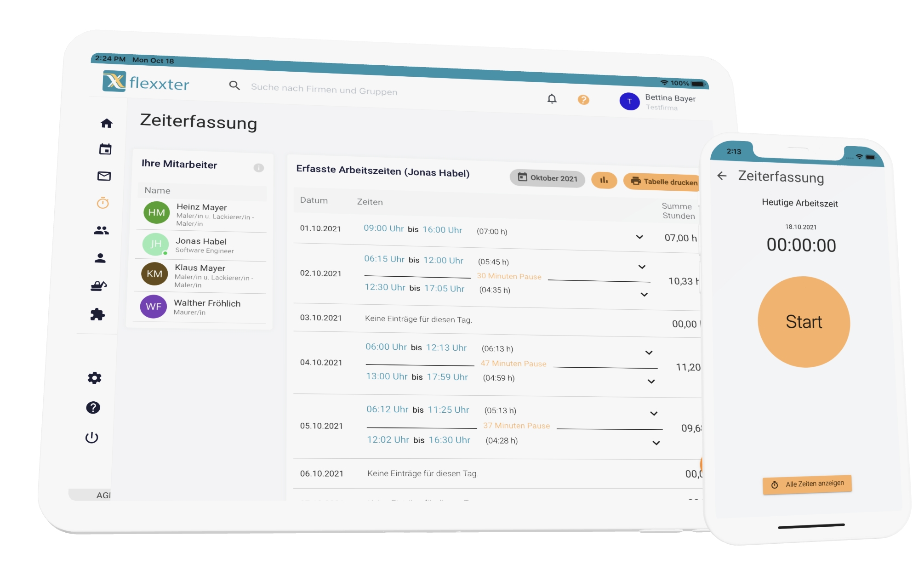Image resolution: width=924 pixels, height=575 pixels.
Task: Click the Suche nach Firmen search field
Action: point(324,89)
